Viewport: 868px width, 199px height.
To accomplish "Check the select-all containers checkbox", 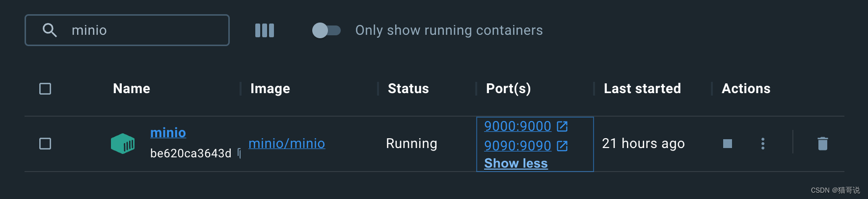I will [45, 89].
